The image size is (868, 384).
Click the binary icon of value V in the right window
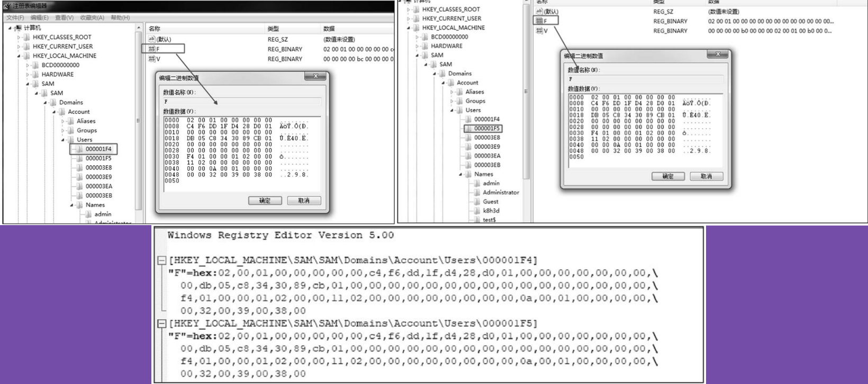(x=539, y=31)
